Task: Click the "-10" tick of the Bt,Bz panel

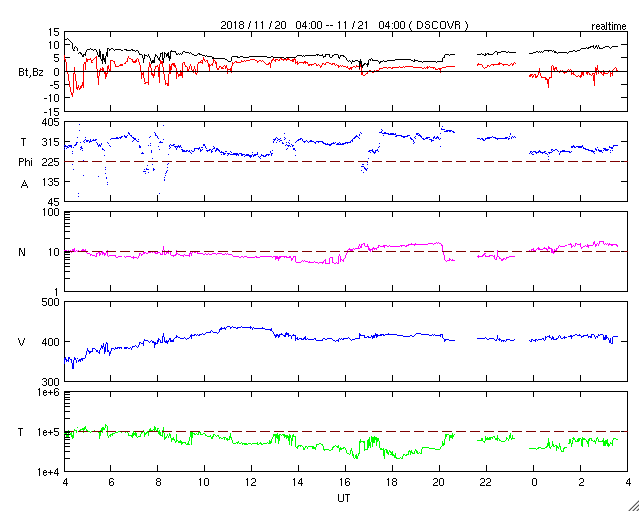Action: [x=52, y=98]
